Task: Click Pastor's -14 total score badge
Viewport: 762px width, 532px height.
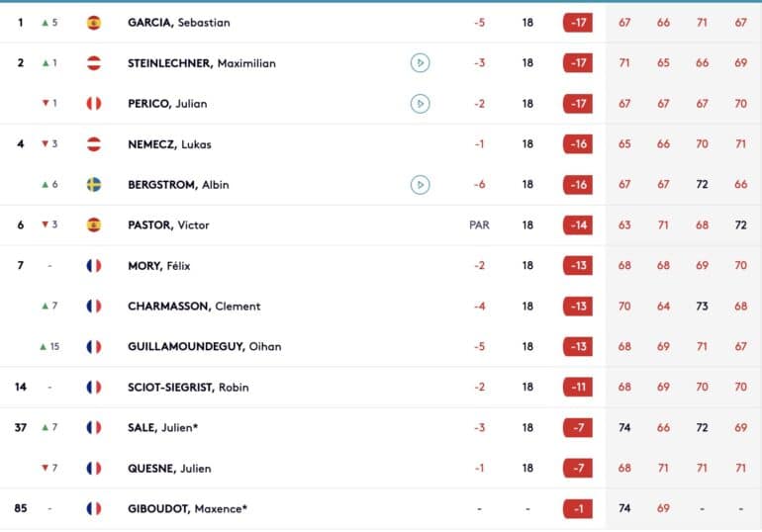Action: click(578, 225)
